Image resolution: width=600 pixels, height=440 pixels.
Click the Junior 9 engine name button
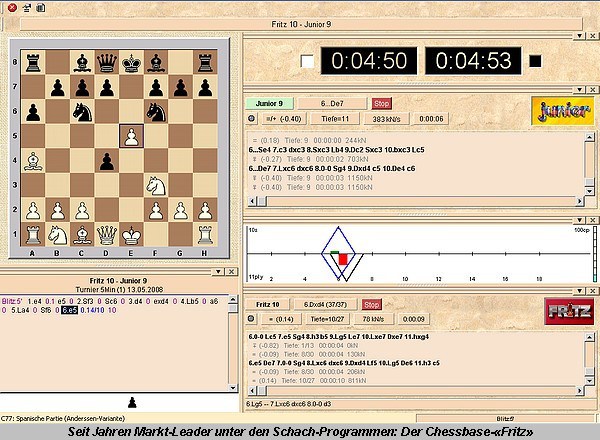click(269, 103)
